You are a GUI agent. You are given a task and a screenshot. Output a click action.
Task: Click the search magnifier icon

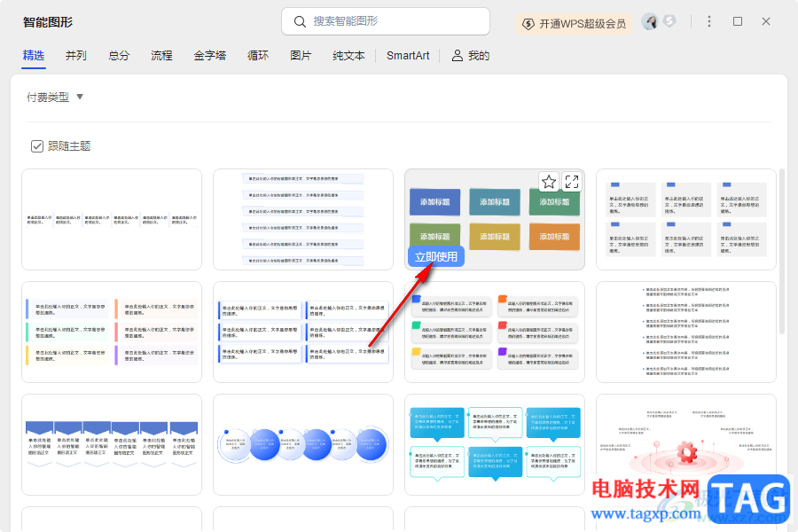[x=300, y=21]
